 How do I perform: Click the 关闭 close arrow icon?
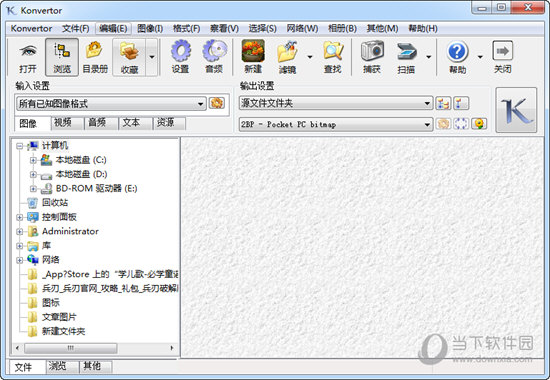tap(503, 51)
